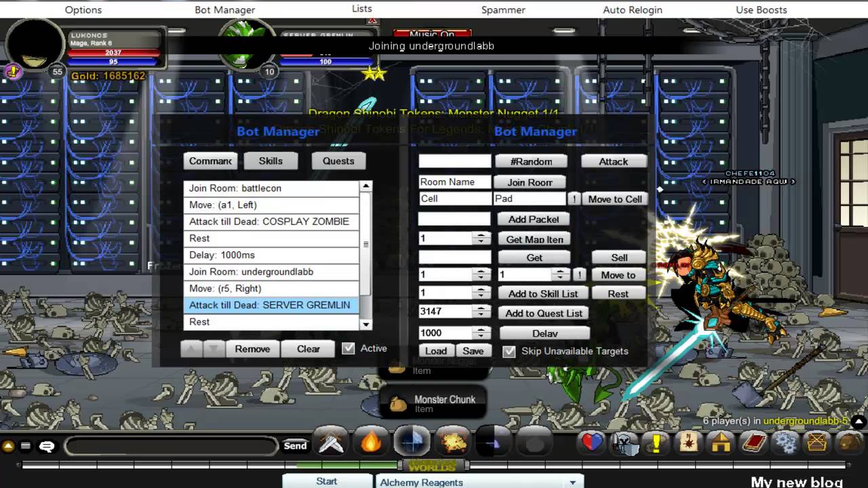This screenshot has height=488, width=868.
Task: Cast the explosion skill
Action: [452, 443]
